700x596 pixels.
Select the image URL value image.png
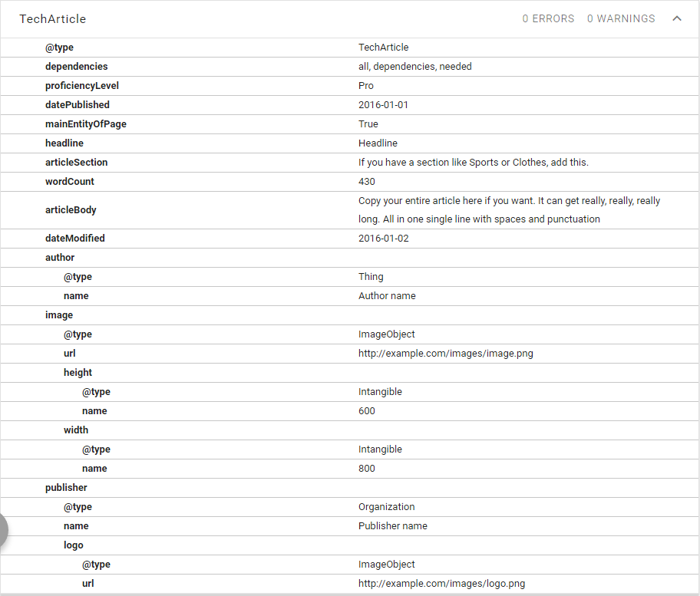coord(445,354)
